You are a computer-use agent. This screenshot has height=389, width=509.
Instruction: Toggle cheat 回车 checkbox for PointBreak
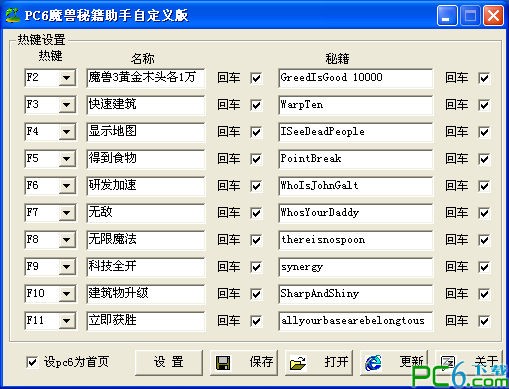tap(484, 159)
